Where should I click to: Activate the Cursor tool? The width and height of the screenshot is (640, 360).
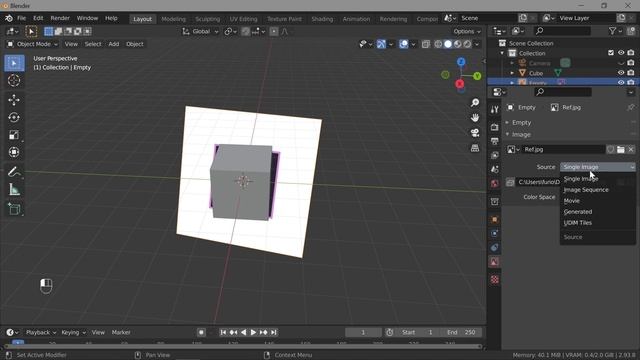14,80
